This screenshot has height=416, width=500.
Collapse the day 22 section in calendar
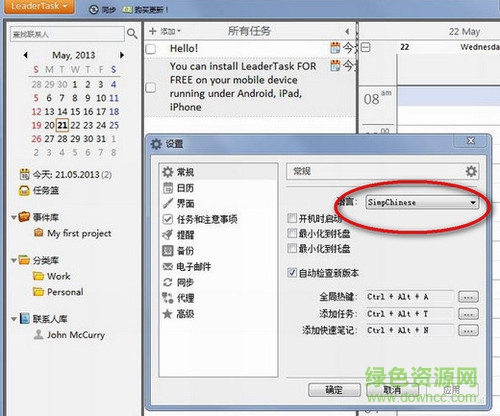tap(366, 47)
